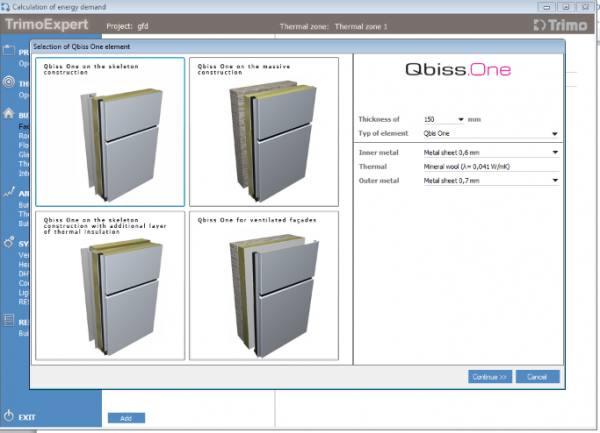Screen dimensions: 600x433
Task: Select Qbiss One on the massive construction
Action: (264, 132)
